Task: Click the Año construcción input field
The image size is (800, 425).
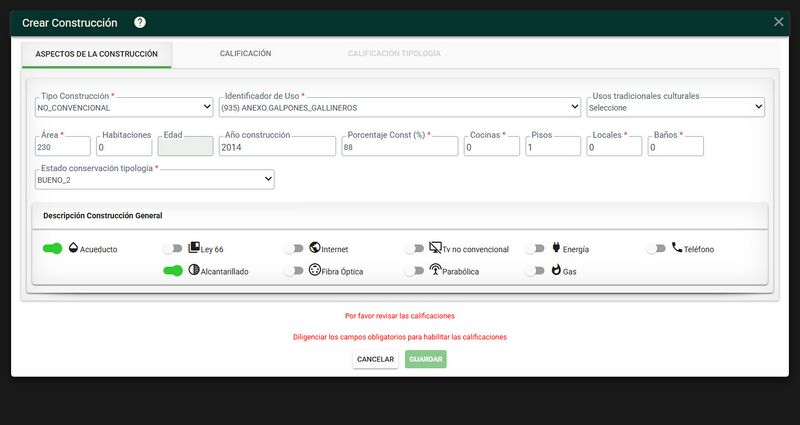Action: [278, 147]
